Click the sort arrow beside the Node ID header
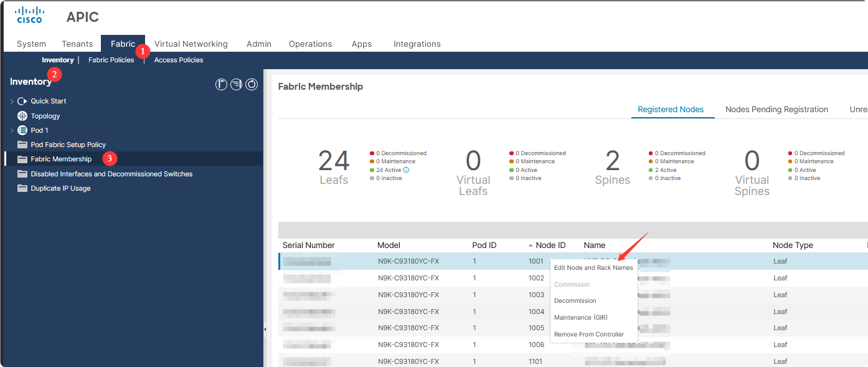This screenshot has width=868, height=367. 531,245
